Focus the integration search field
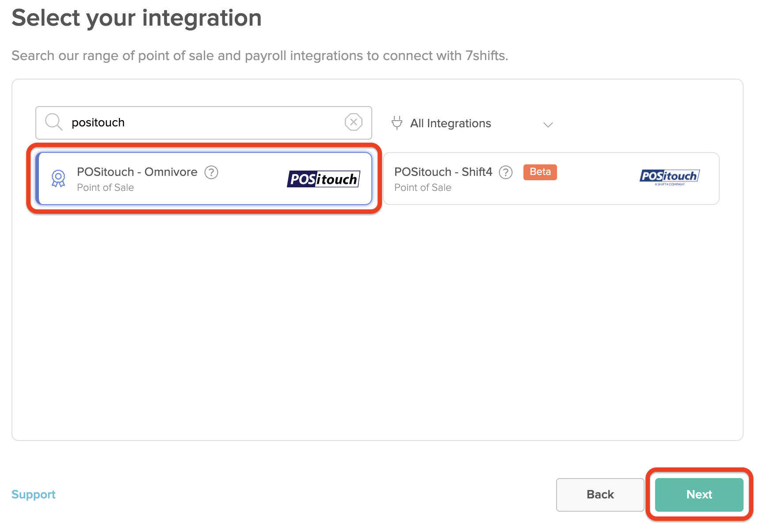This screenshot has width=763, height=532. (x=203, y=122)
